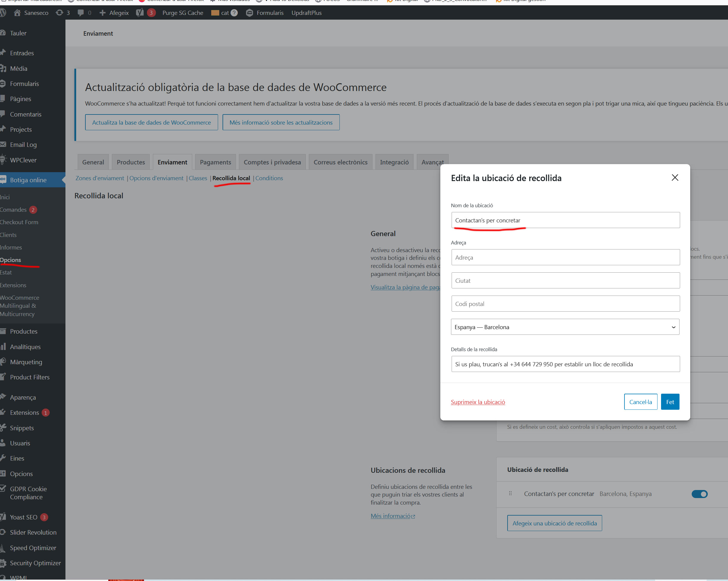728x581 pixels.
Task: Switch to the Correus electrònics tab
Action: tap(340, 162)
